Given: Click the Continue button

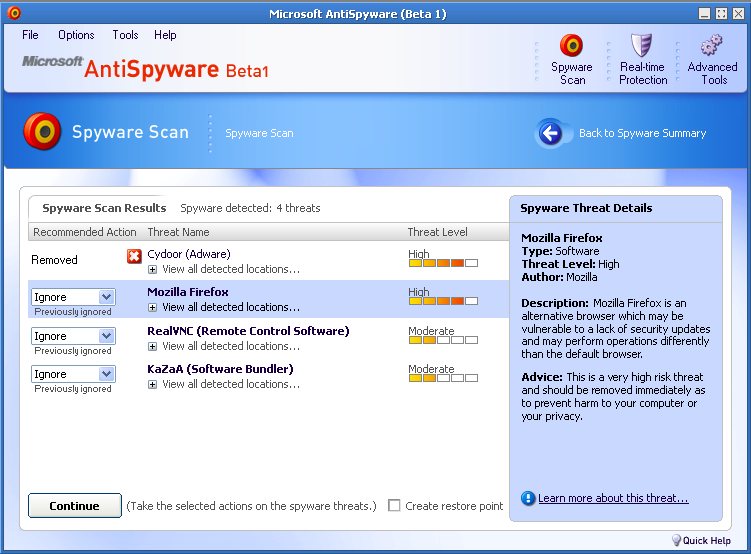Looking at the screenshot, I should (x=75, y=506).
